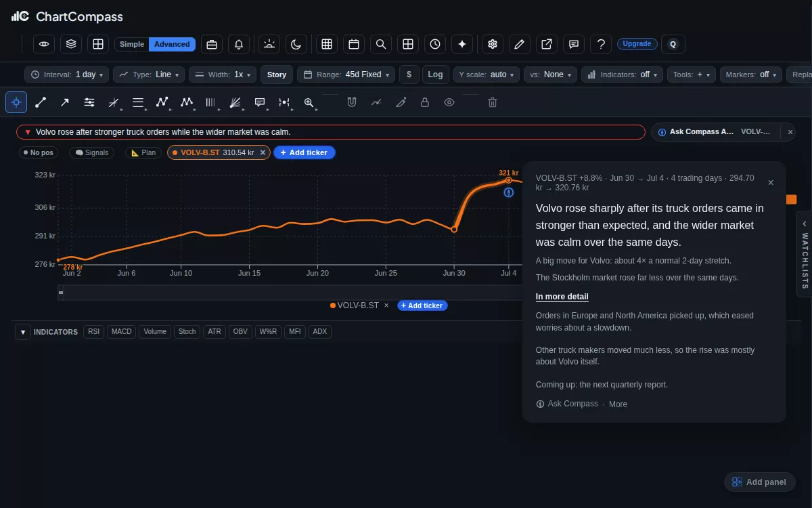Close the Volvo story popup
Image resolution: width=812 pixels, height=508 pixels.
click(x=771, y=183)
